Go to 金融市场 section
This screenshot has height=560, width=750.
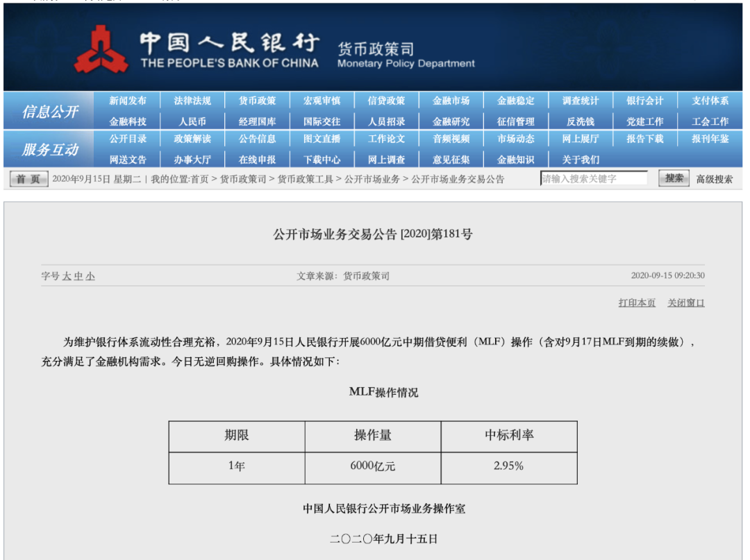[x=451, y=101]
